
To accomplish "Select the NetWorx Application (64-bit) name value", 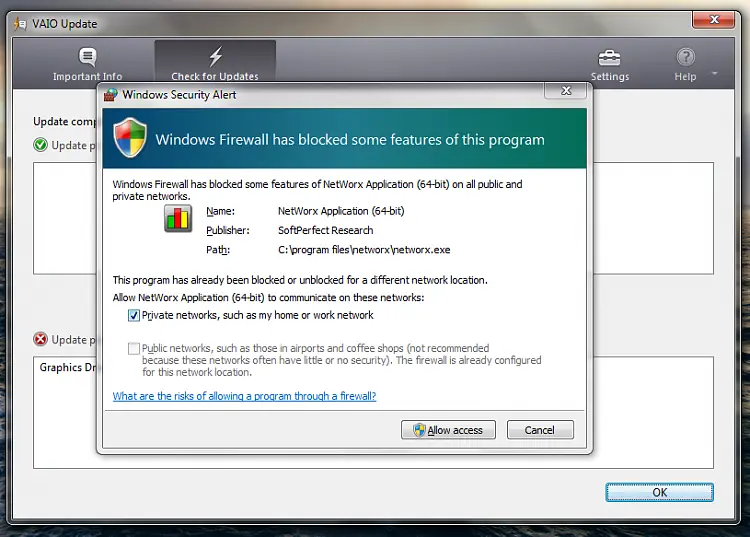I will (x=341, y=211).
